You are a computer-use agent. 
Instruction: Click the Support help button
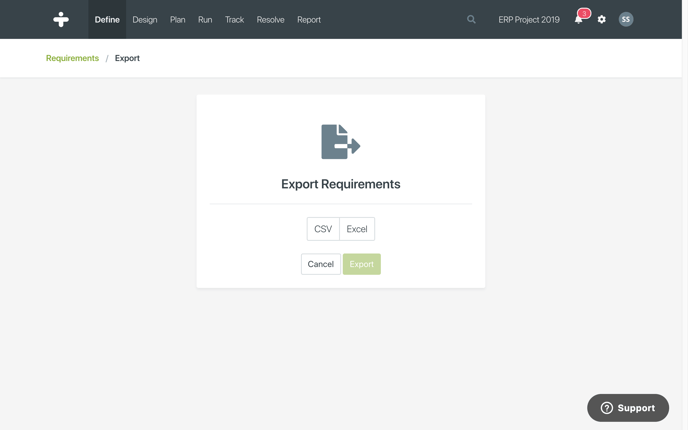[x=628, y=408]
